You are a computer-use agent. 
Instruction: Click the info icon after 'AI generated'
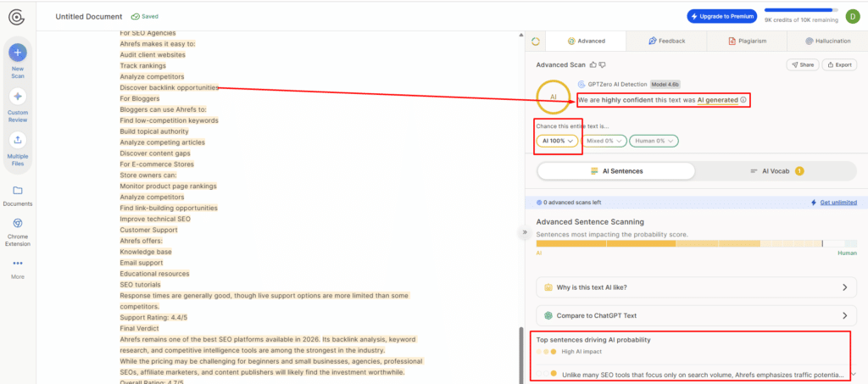[x=743, y=101]
